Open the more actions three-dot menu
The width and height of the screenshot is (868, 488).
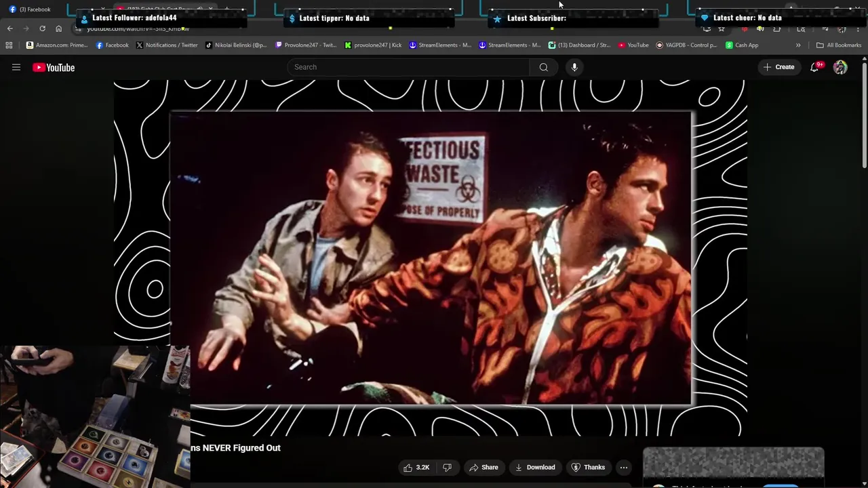[624, 468]
